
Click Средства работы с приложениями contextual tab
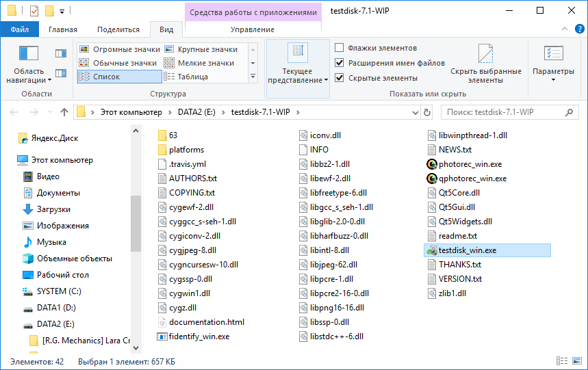tap(253, 12)
